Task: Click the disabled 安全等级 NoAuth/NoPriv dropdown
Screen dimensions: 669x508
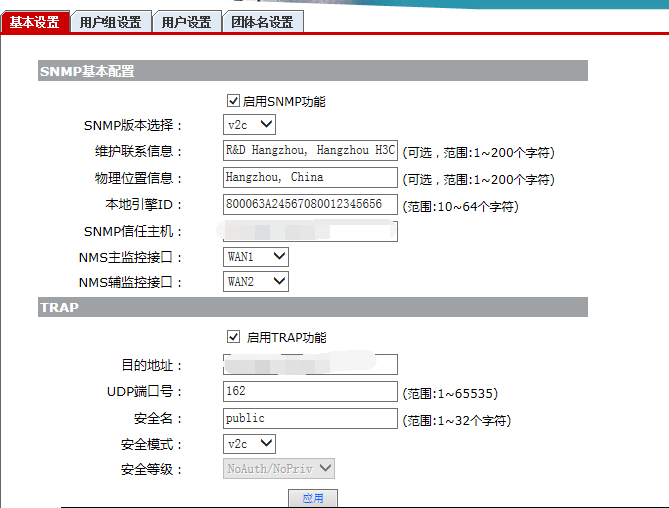Action: (x=279, y=468)
